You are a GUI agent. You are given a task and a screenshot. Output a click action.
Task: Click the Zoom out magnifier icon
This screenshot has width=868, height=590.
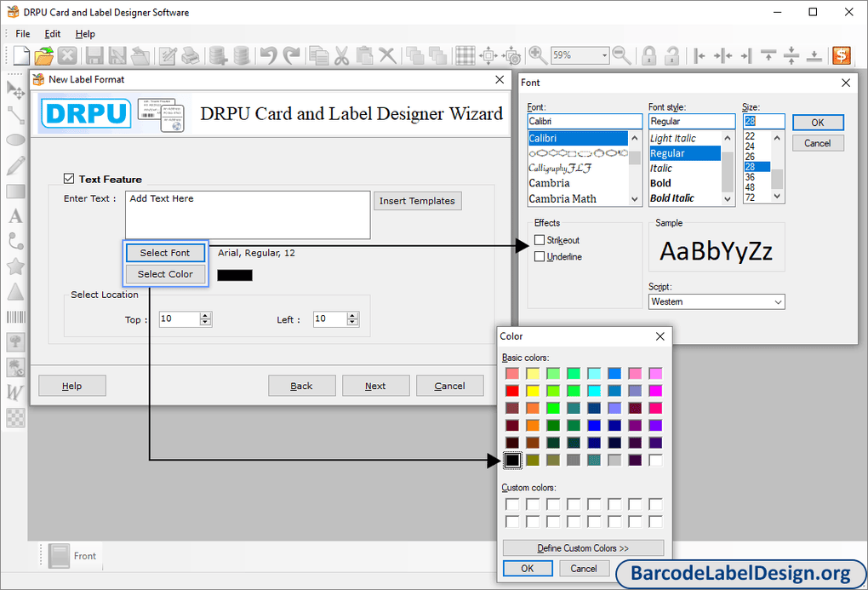click(x=622, y=55)
